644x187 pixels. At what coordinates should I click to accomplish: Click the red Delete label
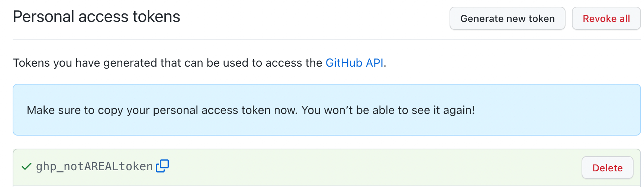(607, 168)
